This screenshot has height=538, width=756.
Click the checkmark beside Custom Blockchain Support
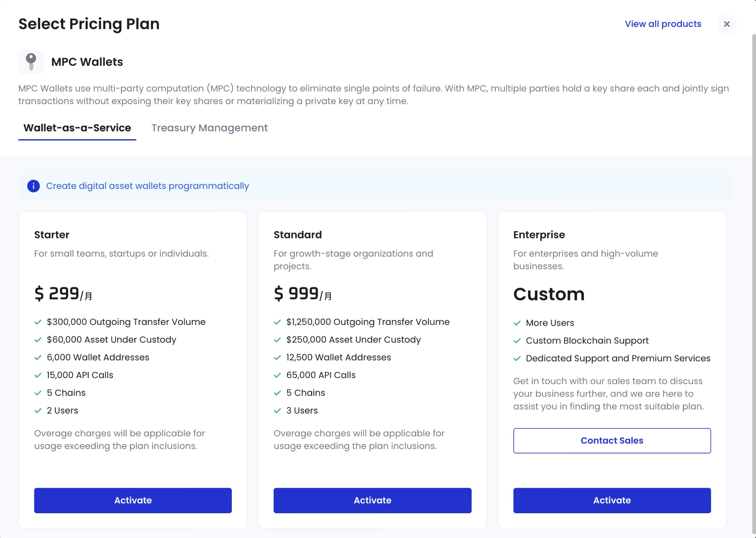pyautogui.click(x=518, y=340)
